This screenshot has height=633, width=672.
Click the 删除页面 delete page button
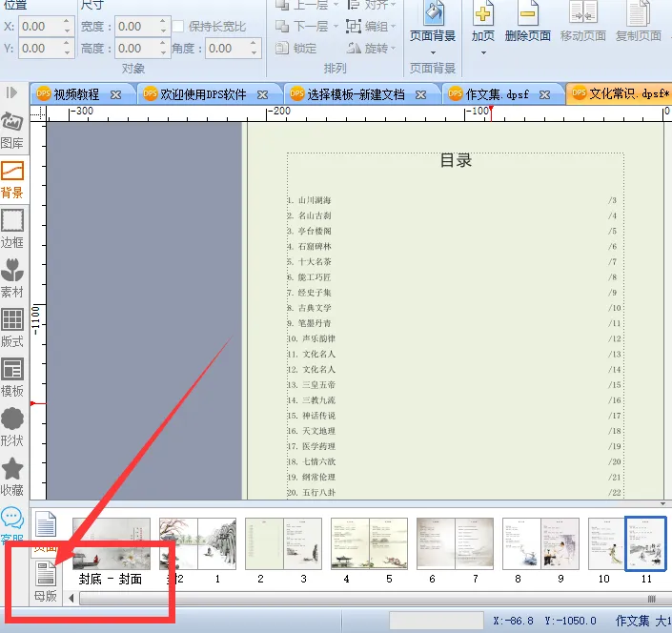tap(527, 24)
